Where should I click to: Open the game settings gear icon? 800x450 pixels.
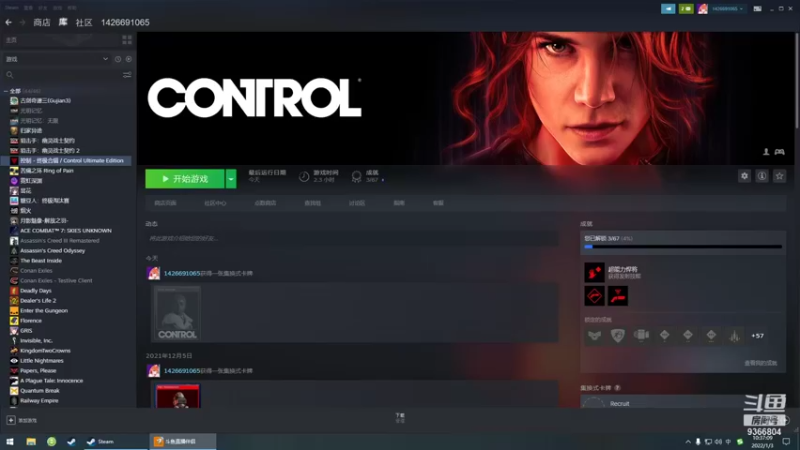click(744, 176)
